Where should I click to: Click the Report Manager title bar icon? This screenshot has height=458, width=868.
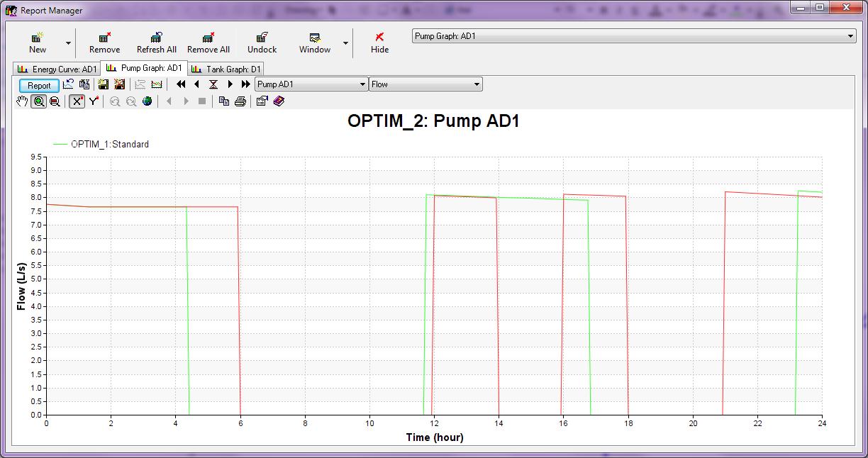coord(11,11)
